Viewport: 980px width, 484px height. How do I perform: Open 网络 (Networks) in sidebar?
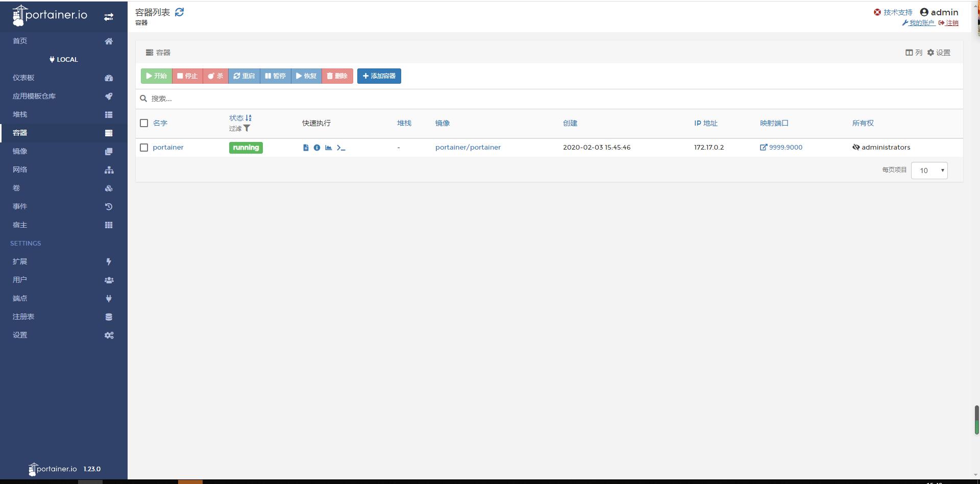click(20, 170)
